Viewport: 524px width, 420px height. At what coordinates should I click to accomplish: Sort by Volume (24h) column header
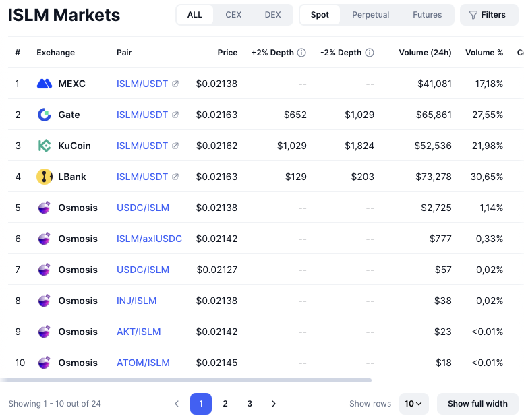point(425,53)
